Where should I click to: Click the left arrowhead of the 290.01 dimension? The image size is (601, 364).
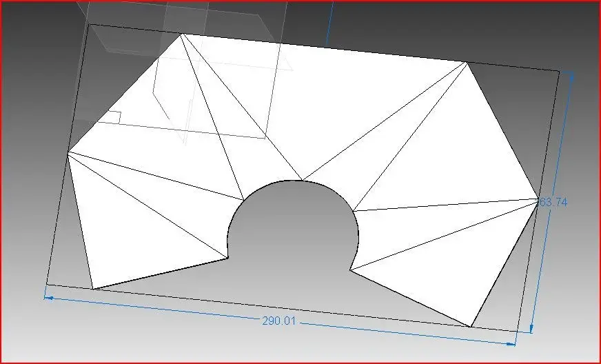click(x=48, y=297)
